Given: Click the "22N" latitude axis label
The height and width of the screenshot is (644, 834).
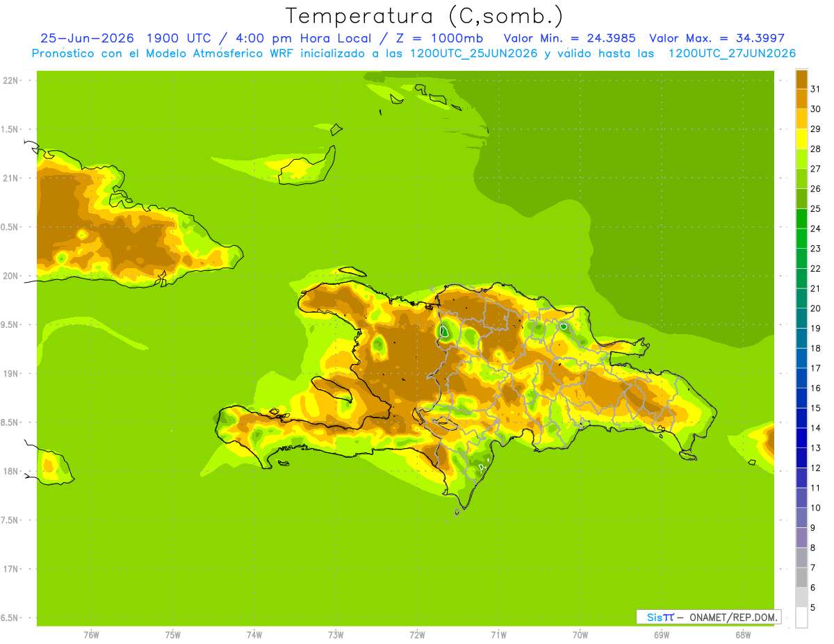Looking at the screenshot, I should click(x=11, y=81).
